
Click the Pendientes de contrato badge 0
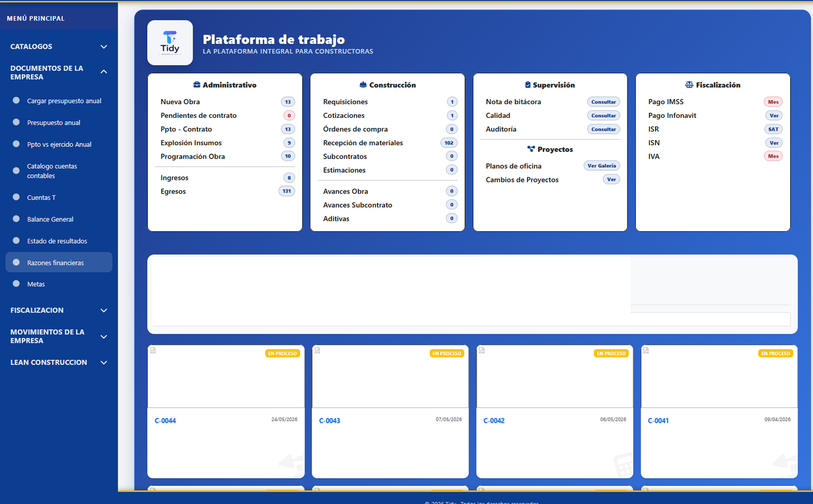coord(289,115)
